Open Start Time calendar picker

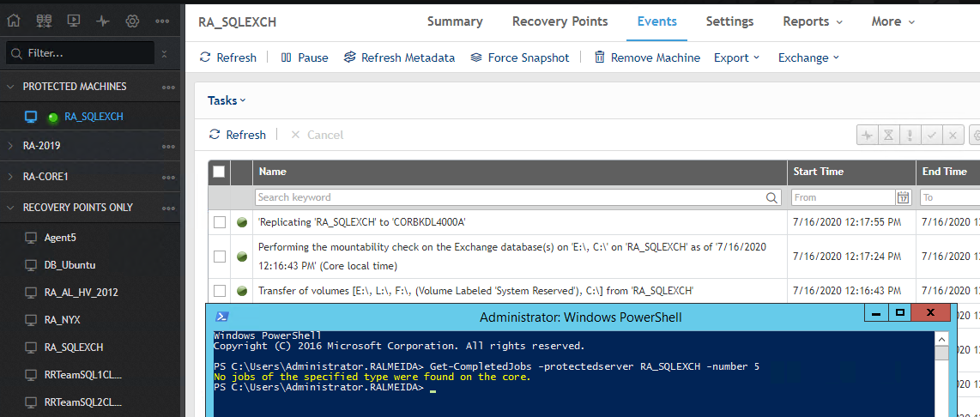(903, 197)
